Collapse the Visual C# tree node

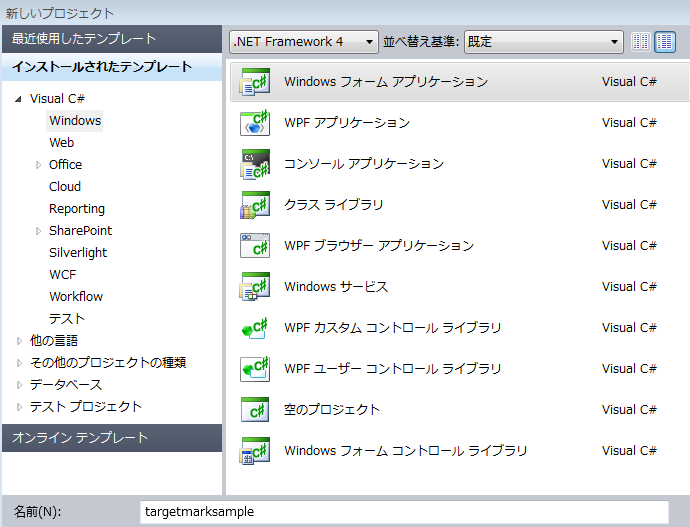coord(18,99)
